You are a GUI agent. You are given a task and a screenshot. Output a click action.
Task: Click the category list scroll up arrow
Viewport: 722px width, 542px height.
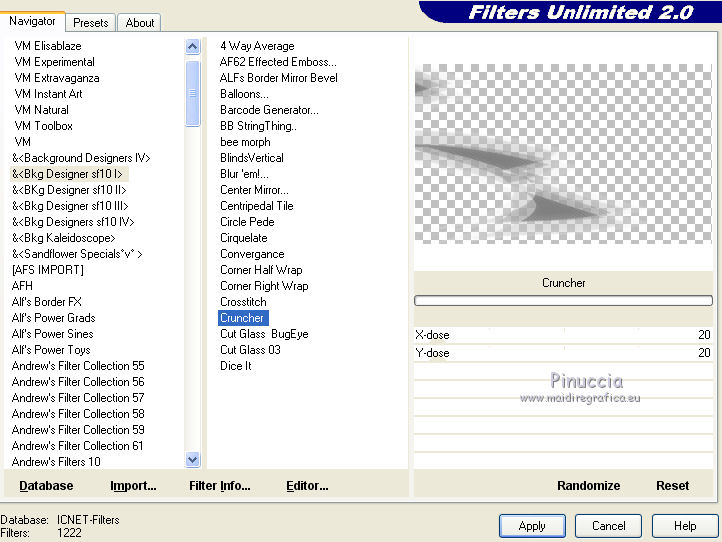click(x=192, y=46)
